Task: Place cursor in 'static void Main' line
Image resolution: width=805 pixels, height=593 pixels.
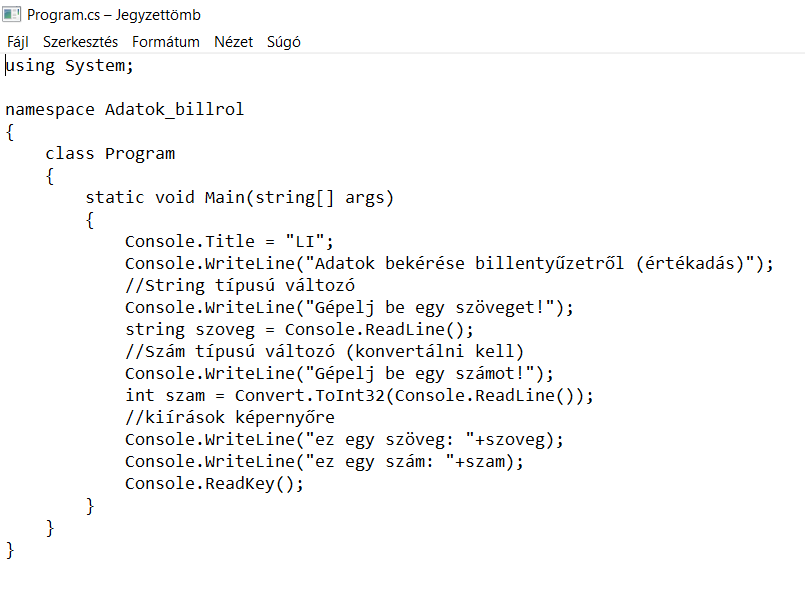Action: coord(240,198)
